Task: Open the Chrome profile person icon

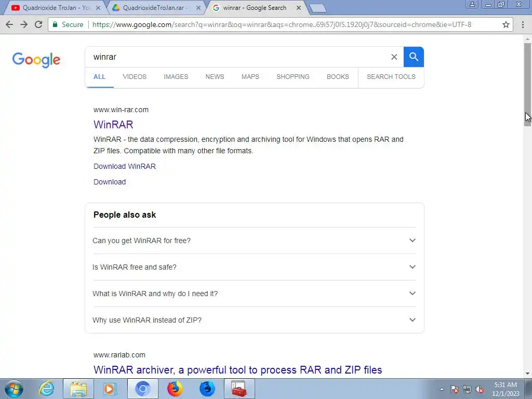Action: [472, 4]
